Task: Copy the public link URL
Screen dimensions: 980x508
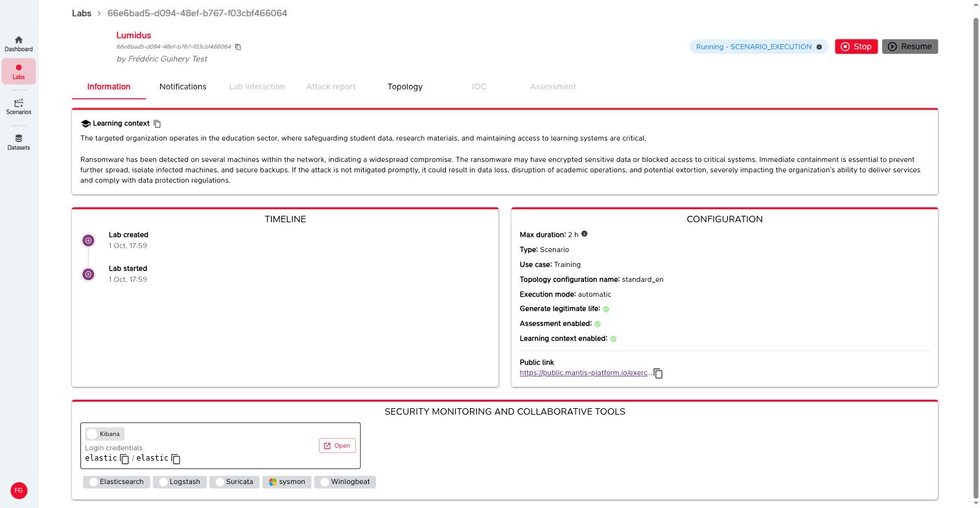Action: tap(658, 373)
